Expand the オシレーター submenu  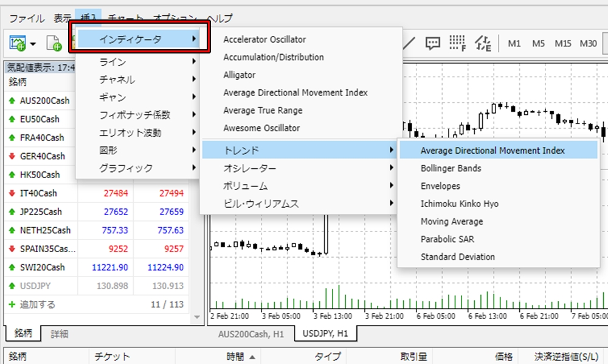[298, 168]
